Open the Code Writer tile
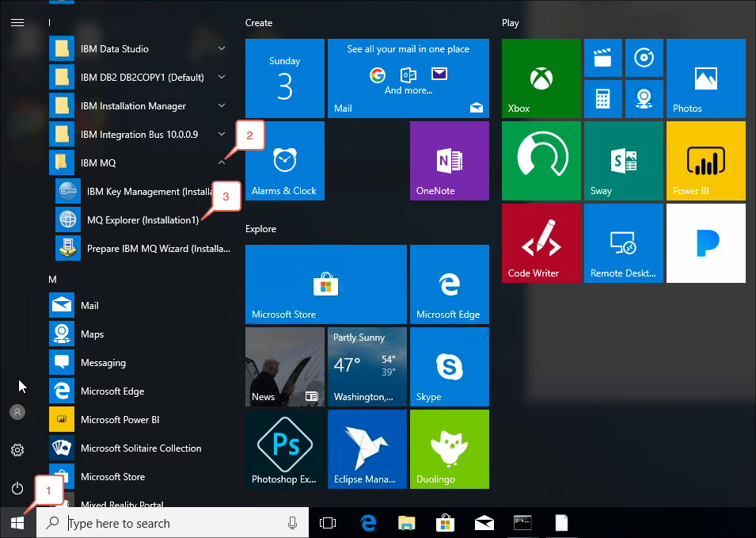Viewport: 756px width, 538px height. click(541, 243)
